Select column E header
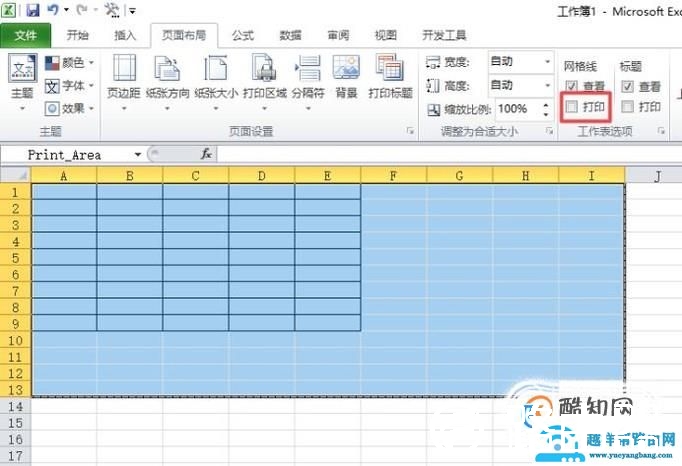This screenshot has height=466, width=682. [x=328, y=176]
